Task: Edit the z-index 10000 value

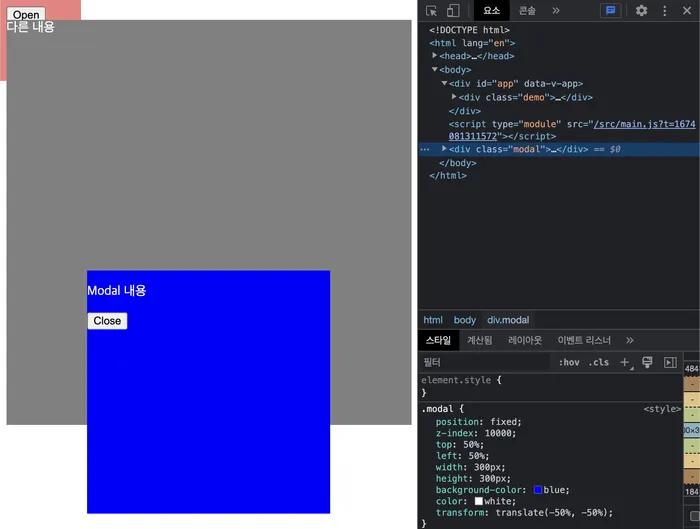Action: tap(498, 433)
